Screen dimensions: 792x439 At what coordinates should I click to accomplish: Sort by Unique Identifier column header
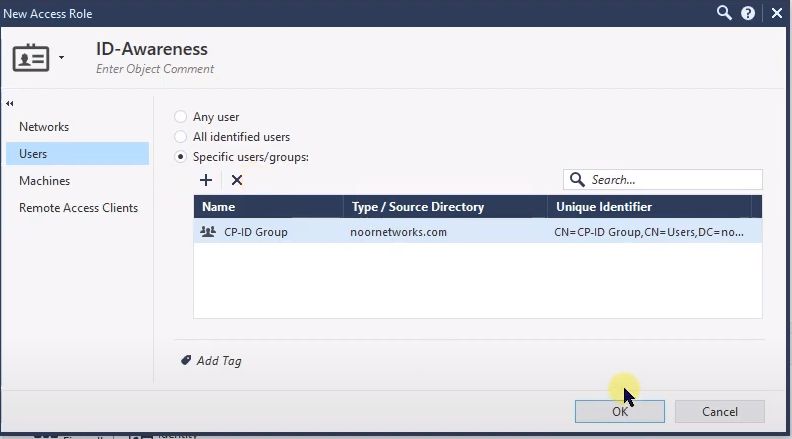pyautogui.click(x=649, y=207)
